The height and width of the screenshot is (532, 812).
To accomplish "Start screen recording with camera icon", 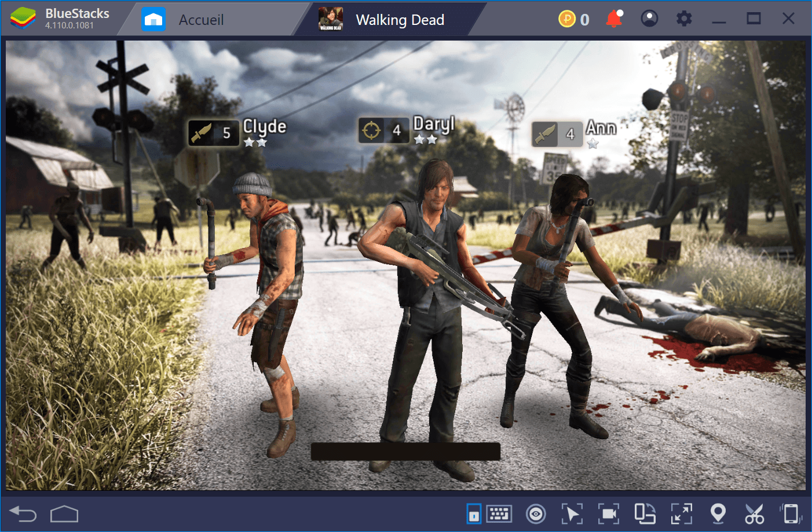I will 609,513.
